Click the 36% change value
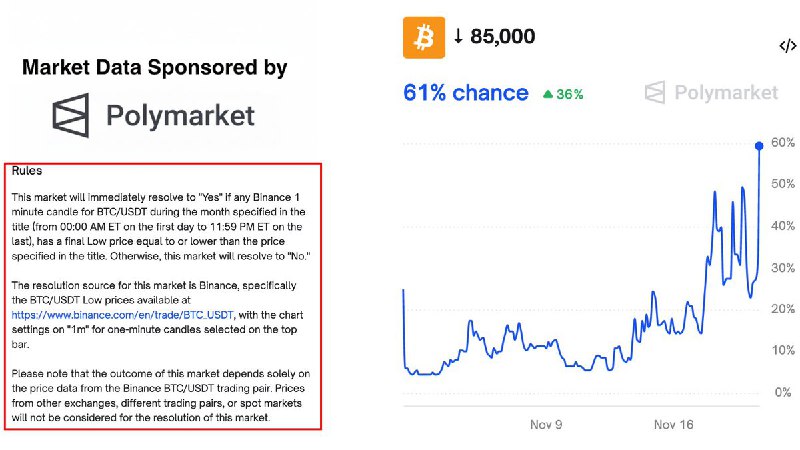Screen dimensions: 800x450 coord(571,94)
